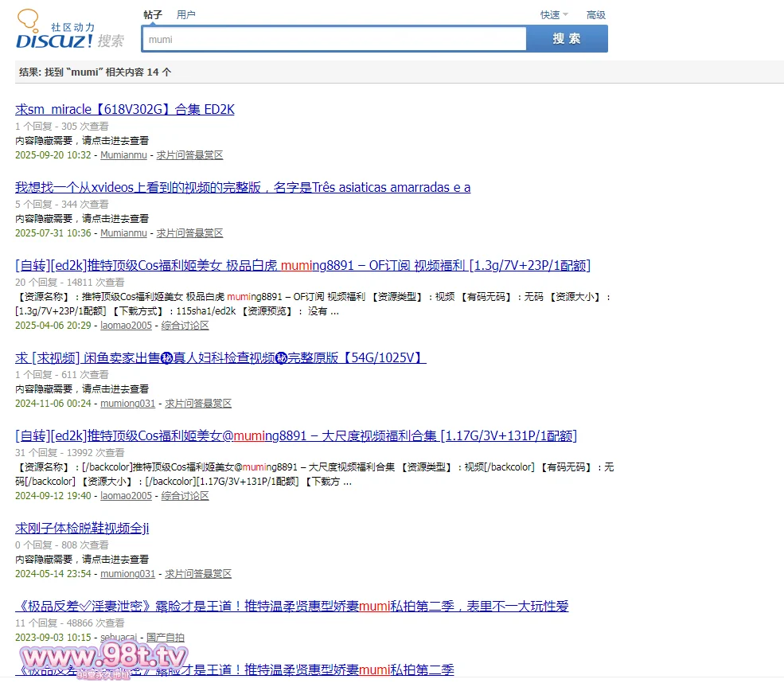Click the search box containing "mumi"
784x687 pixels.
point(334,39)
